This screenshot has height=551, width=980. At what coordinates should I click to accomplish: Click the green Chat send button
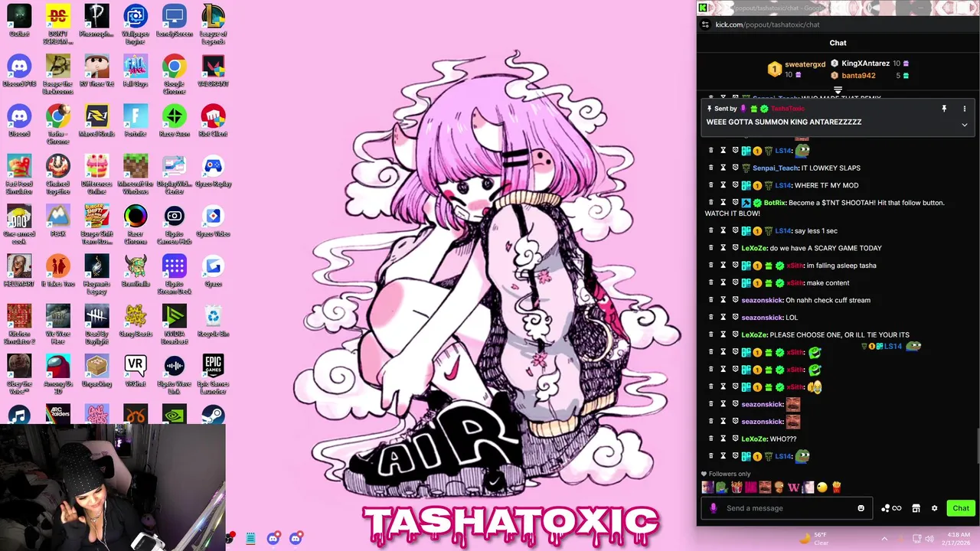point(961,508)
